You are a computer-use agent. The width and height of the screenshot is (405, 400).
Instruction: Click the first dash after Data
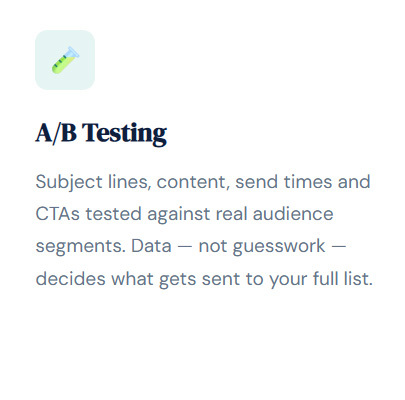point(185,247)
